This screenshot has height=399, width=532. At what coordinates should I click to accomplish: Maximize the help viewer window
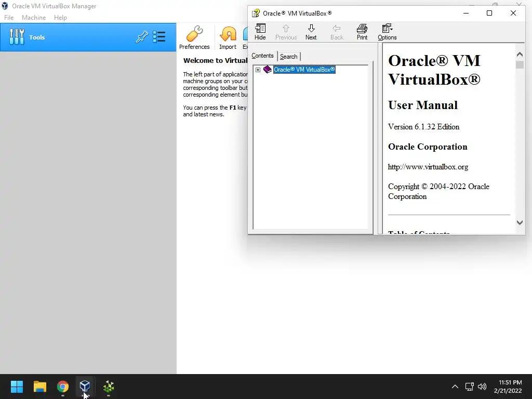(489, 13)
